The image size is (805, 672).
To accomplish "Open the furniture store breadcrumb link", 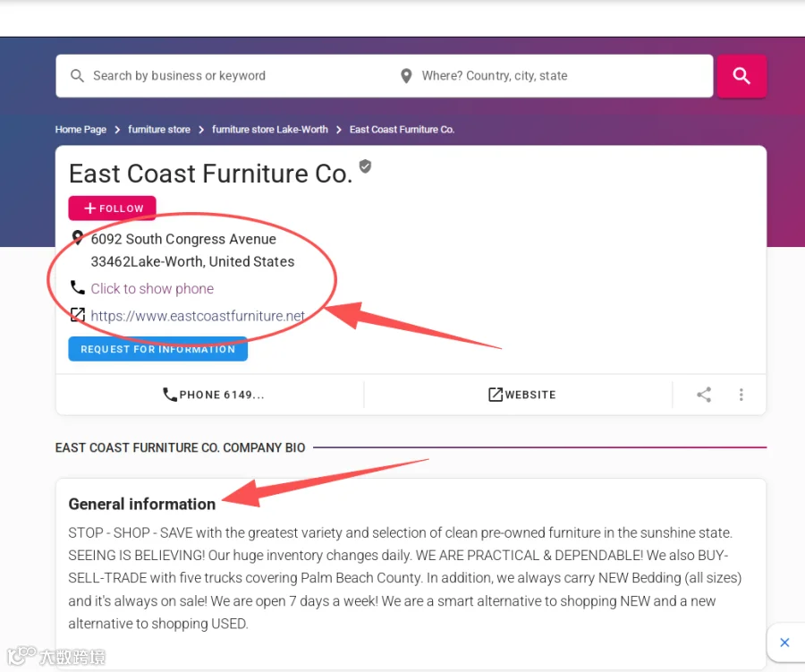I will coord(159,130).
